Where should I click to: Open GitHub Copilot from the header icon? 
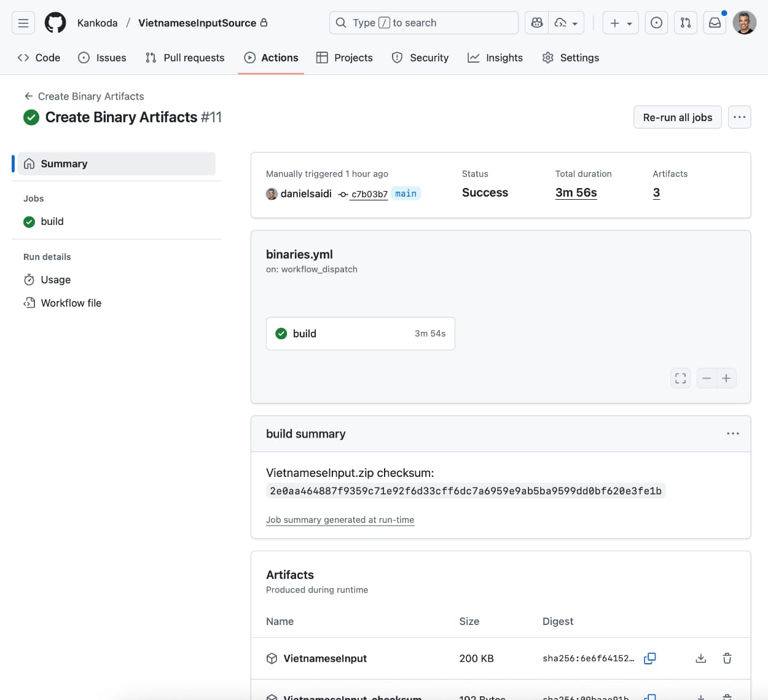point(536,22)
